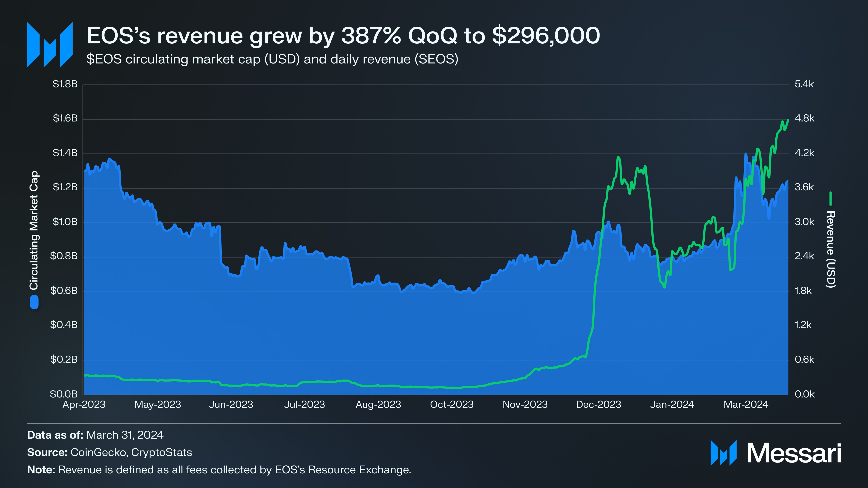Click the Messari wordmark text
This screenshot has height=488, width=868.
(794, 453)
